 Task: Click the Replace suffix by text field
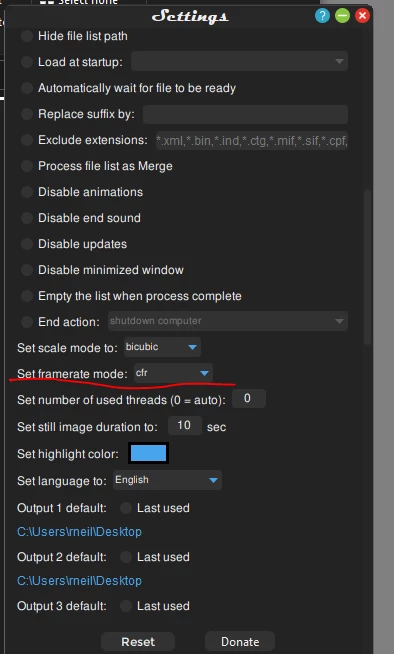pyautogui.click(x=245, y=114)
